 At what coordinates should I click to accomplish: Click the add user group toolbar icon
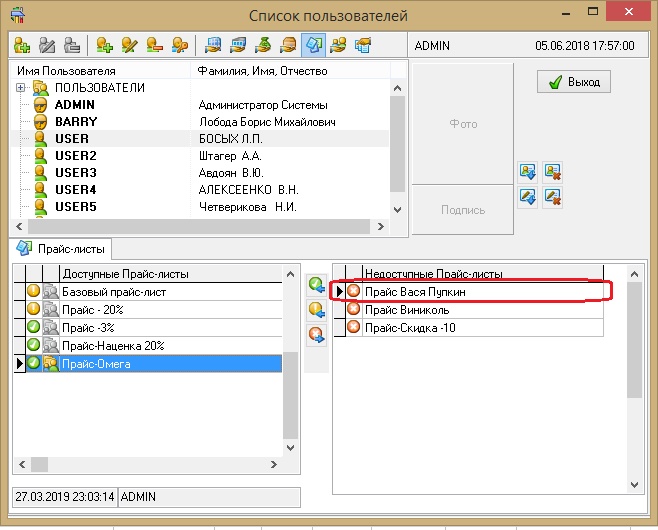pos(22,45)
